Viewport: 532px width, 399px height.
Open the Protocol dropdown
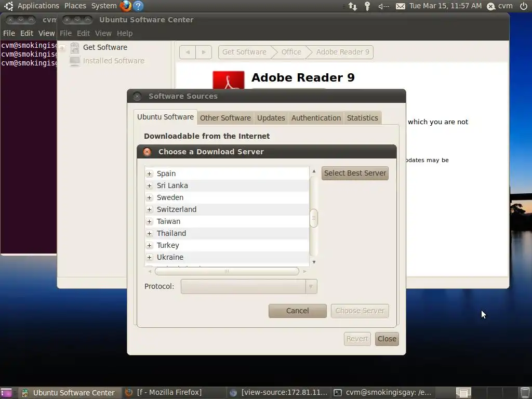(249, 287)
